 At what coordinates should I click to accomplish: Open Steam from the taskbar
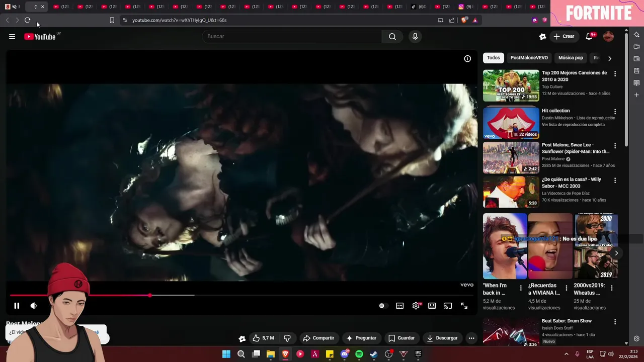[374, 354]
